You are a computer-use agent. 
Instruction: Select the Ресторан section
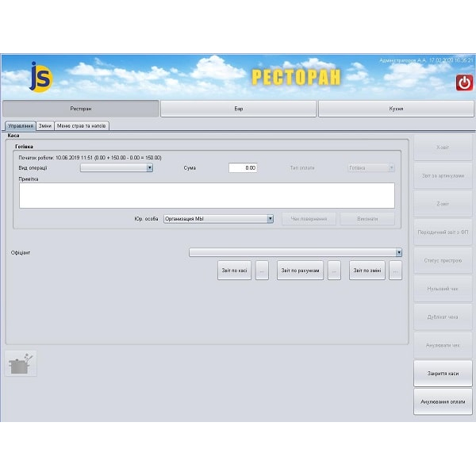[x=81, y=109]
